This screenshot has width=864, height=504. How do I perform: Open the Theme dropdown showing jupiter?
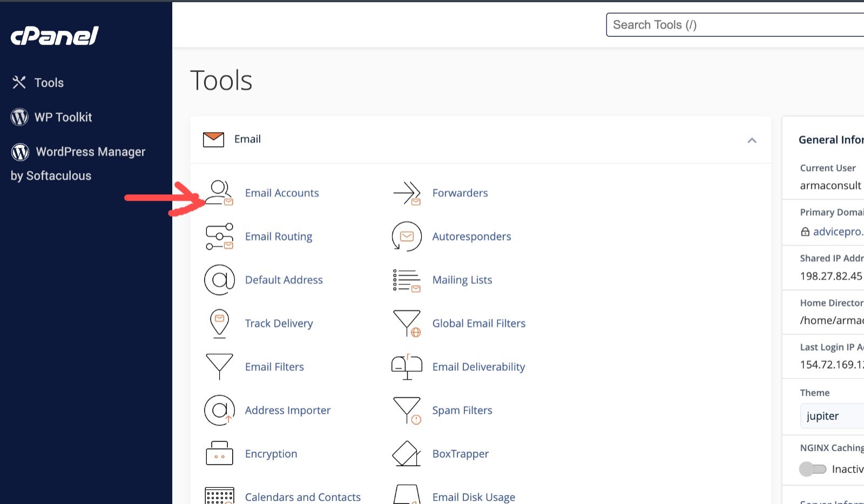click(832, 416)
